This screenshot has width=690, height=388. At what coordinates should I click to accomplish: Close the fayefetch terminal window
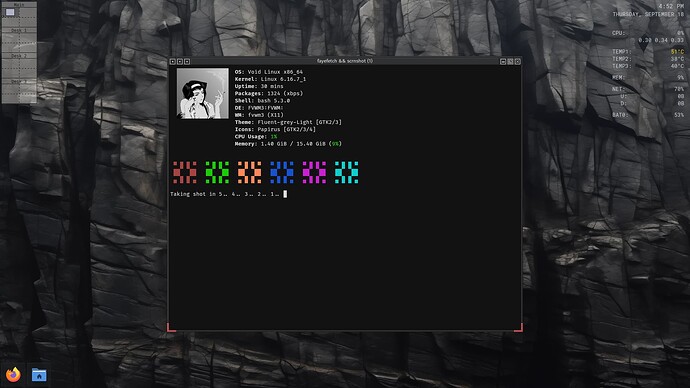518,62
